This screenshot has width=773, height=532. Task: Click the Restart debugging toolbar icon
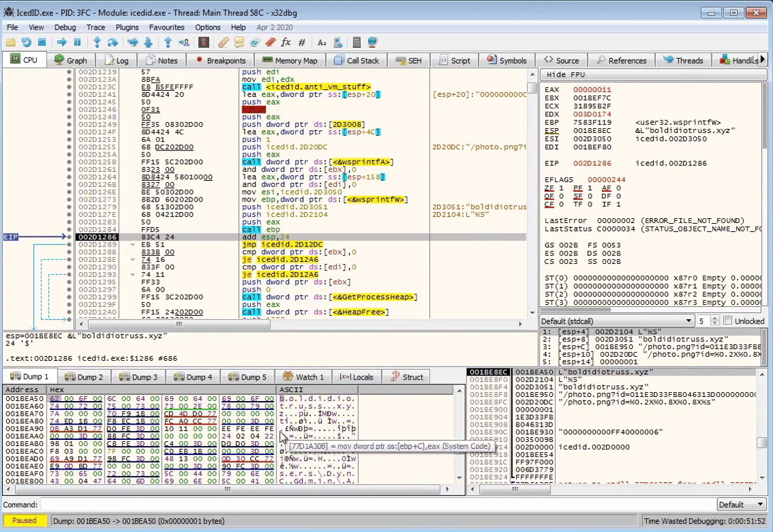pyautogui.click(x=26, y=42)
